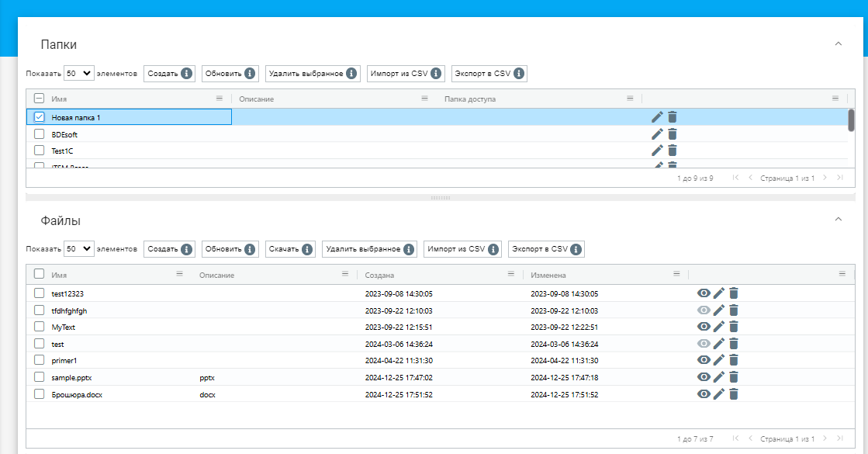View sample.pptx using the eye icon
This screenshot has width=868, height=454.
(704, 377)
